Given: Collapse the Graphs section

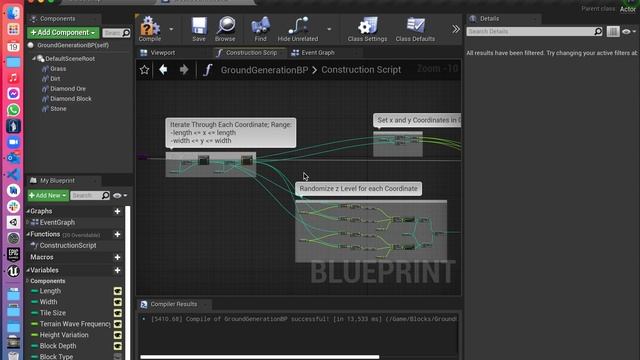Looking at the screenshot, I should pyautogui.click(x=28, y=211).
